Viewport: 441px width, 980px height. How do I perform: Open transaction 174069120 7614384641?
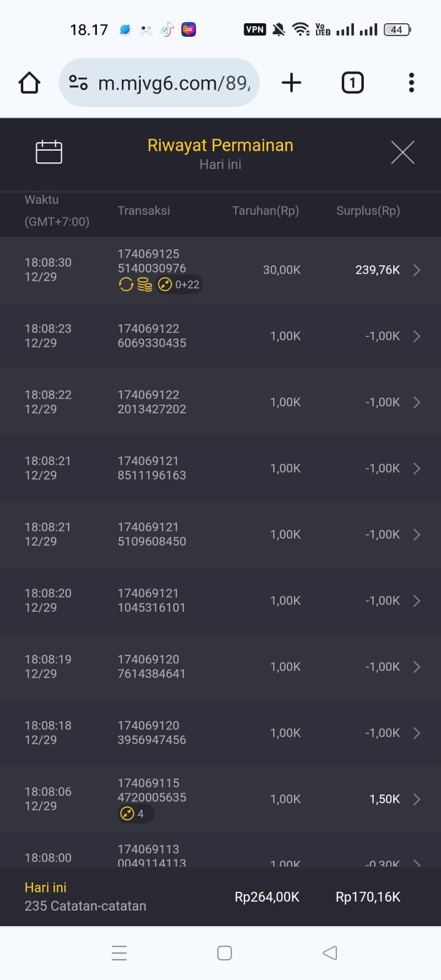152,667
